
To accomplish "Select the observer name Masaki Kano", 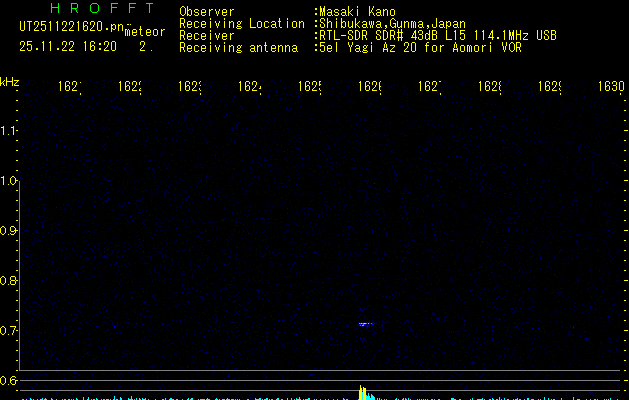I will [x=357, y=12].
